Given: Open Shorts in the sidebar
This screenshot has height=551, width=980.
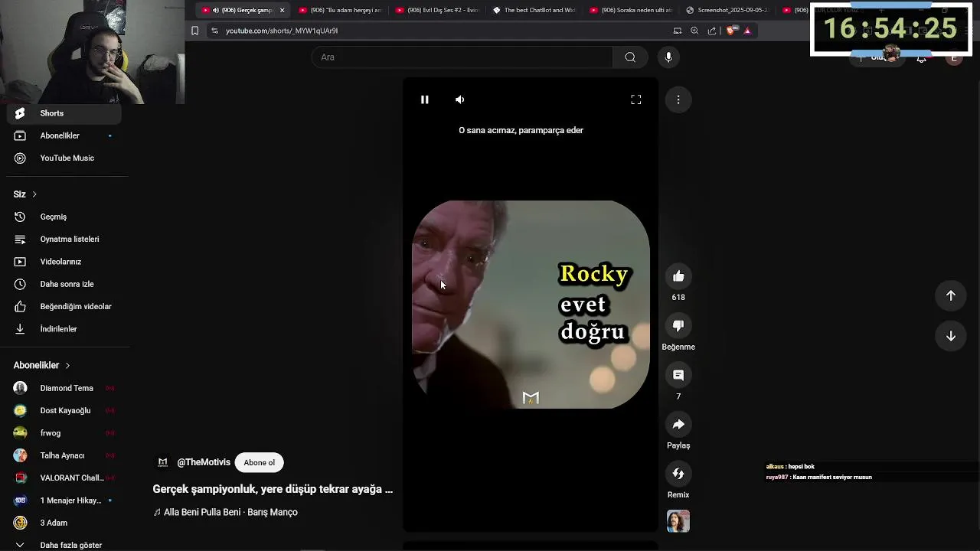Looking at the screenshot, I should (x=64, y=113).
